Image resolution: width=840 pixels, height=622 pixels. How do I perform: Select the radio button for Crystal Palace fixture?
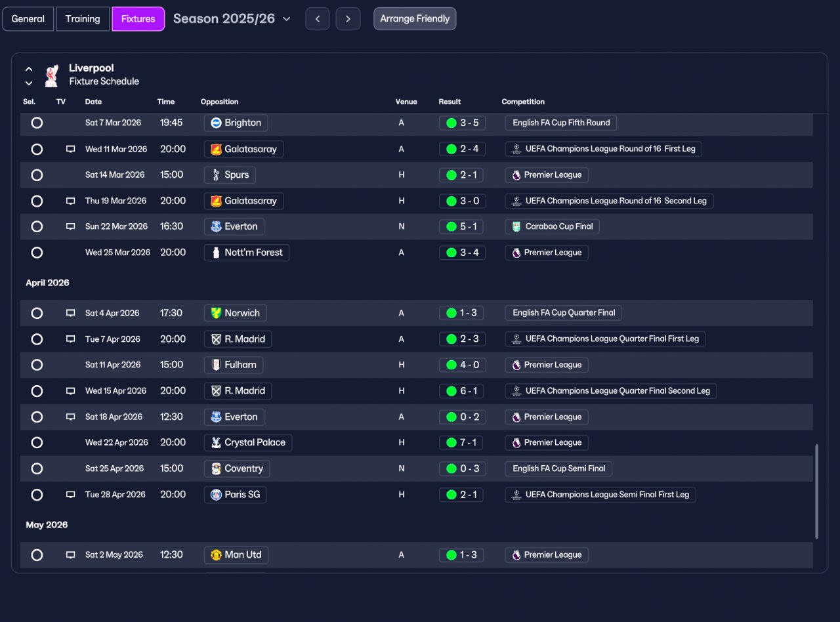(37, 443)
